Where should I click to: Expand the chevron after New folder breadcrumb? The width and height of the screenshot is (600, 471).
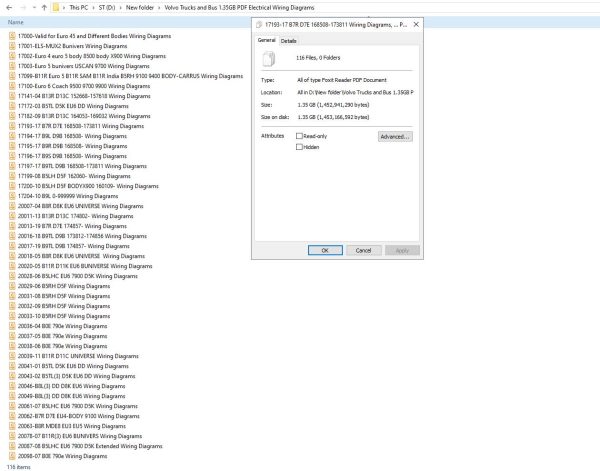159,8
